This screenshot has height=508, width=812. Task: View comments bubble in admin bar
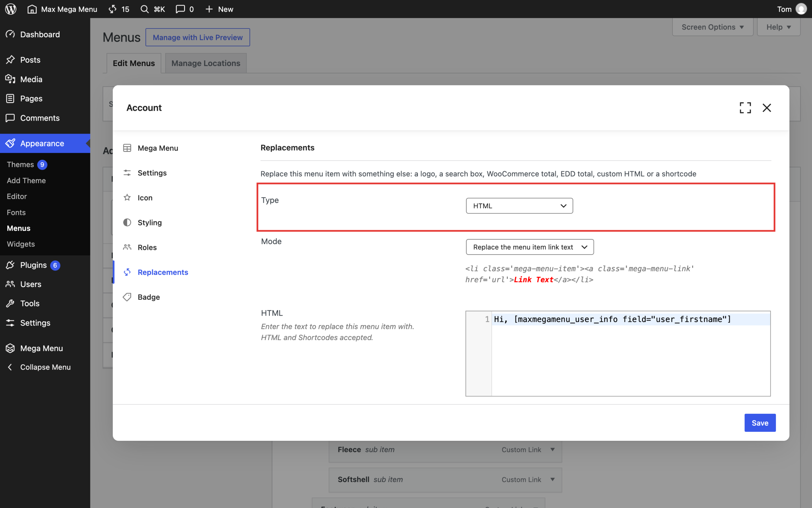185,9
